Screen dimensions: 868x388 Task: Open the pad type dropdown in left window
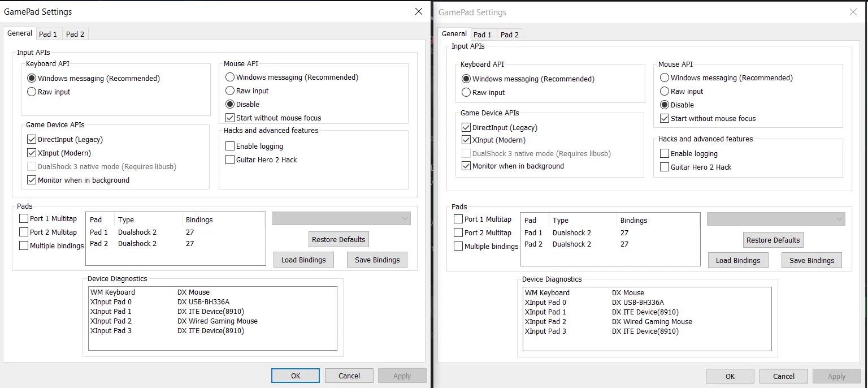(341, 218)
